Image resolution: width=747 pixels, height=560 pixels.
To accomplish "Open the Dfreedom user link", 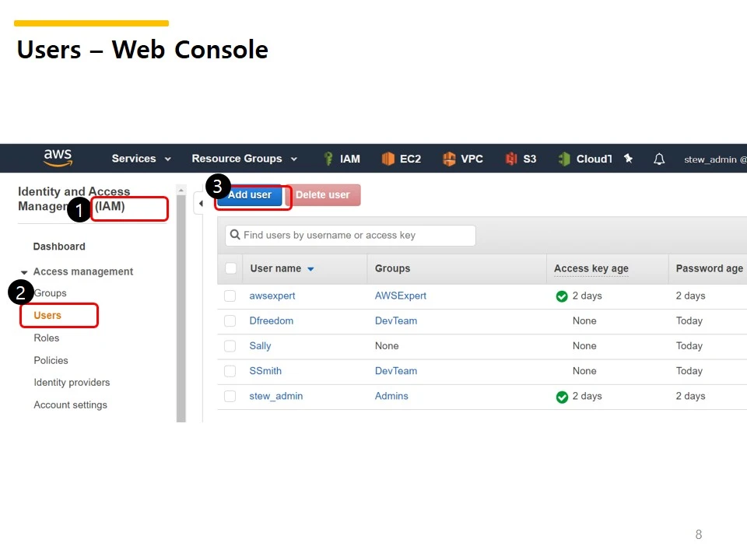I will [x=271, y=321].
